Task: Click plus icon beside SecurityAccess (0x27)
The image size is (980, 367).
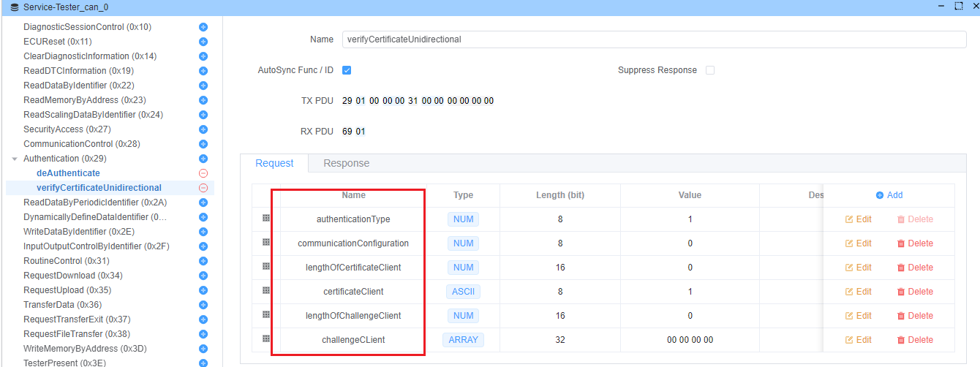Action: 203,129
